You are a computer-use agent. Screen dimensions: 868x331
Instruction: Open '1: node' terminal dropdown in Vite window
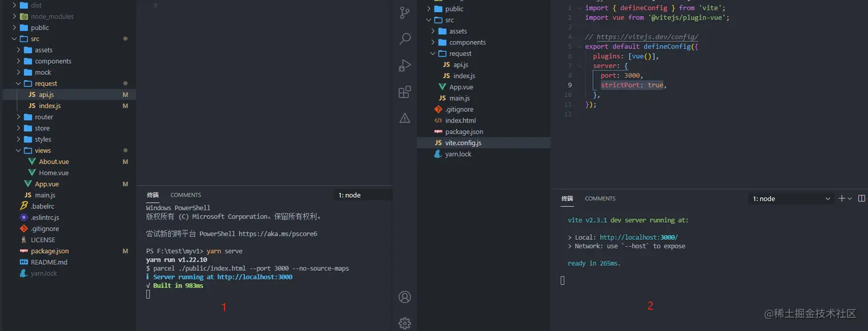click(x=791, y=198)
